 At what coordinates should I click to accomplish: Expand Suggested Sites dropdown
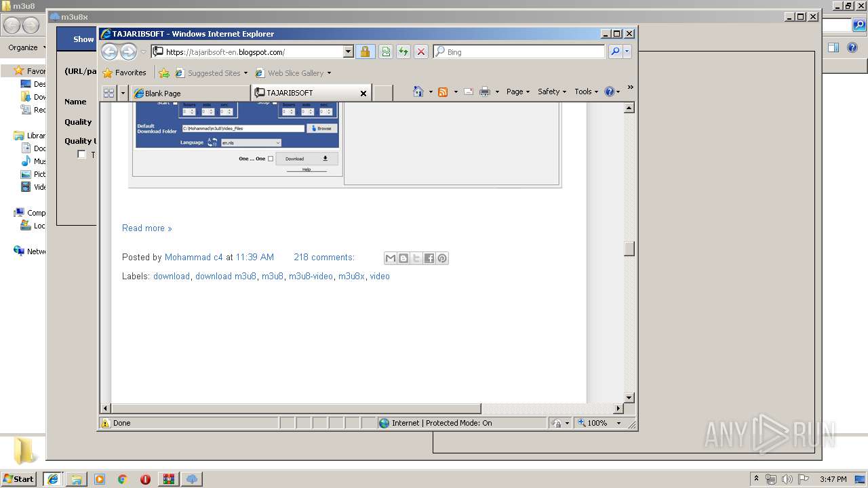[x=245, y=73]
